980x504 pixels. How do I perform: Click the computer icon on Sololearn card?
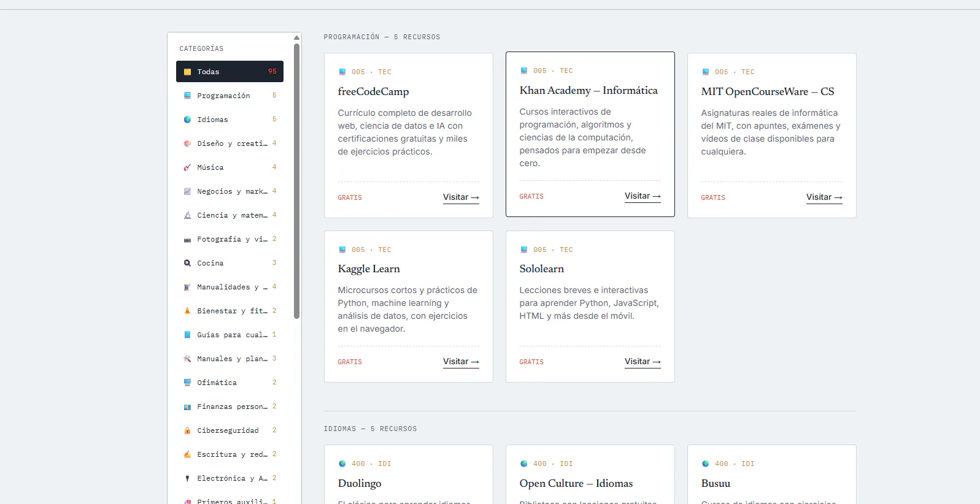click(524, 250)
